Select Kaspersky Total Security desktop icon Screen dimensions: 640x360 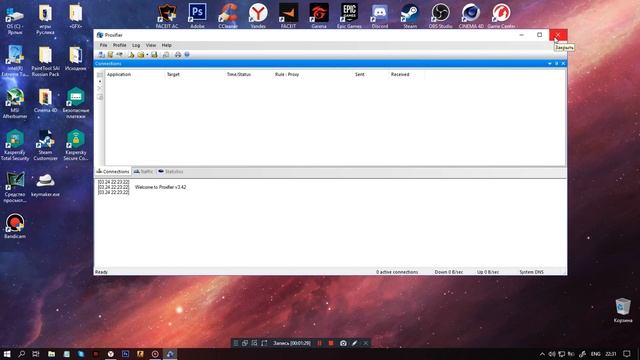(15, 145)
